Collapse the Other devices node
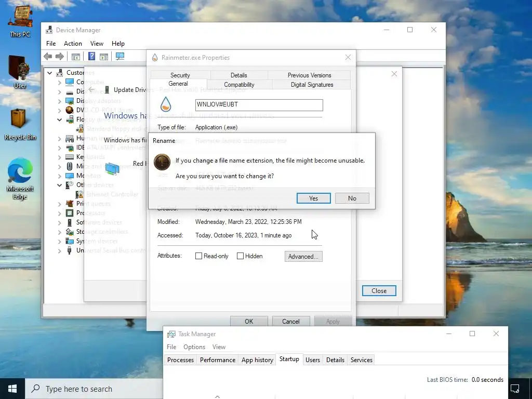Screen dimensions: 532x399 [60, 185]
